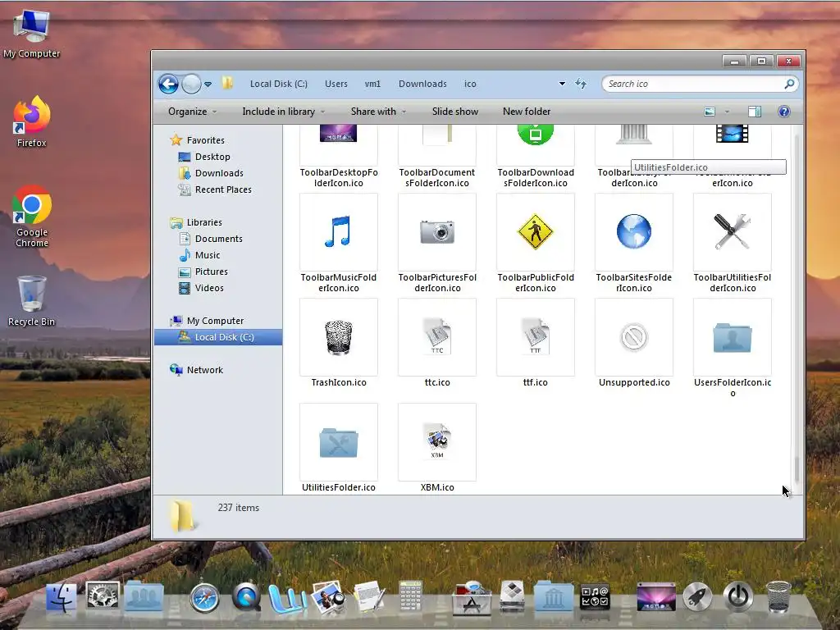Select the Unsupported.ico file
The height and width of the screenshot is (630, 840).
point(634,344)
